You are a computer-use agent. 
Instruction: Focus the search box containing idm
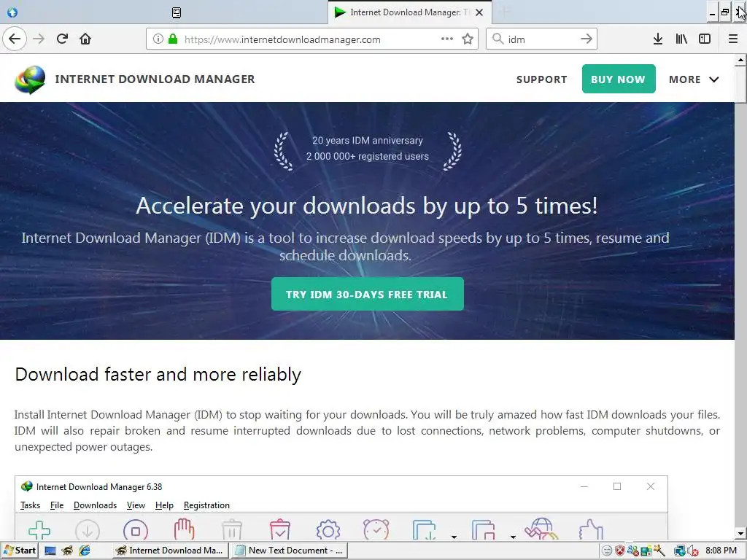tap(542, 39)
